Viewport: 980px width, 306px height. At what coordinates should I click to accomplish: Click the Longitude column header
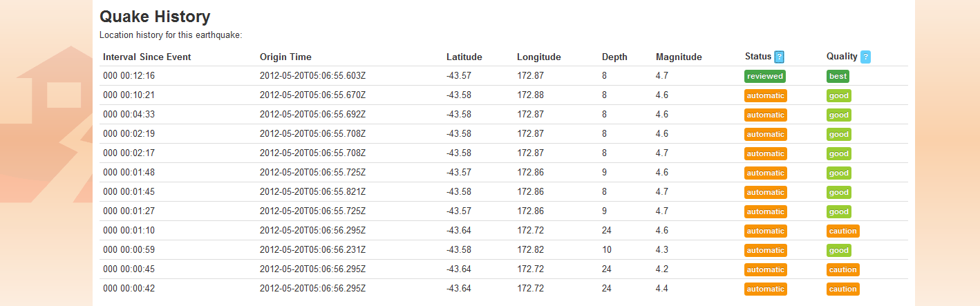pyautogui.click(x=538, y=57)
